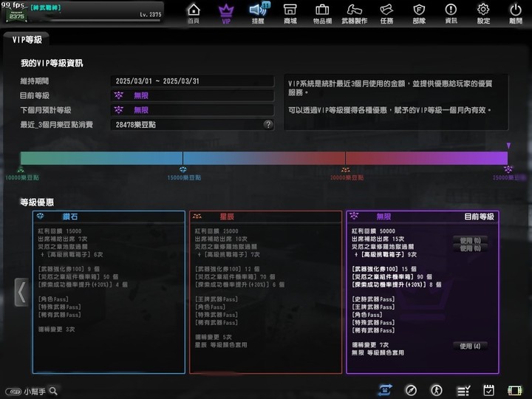Open the film strip icon in bottom bar

pyautogui.click(x=514, y=391)
